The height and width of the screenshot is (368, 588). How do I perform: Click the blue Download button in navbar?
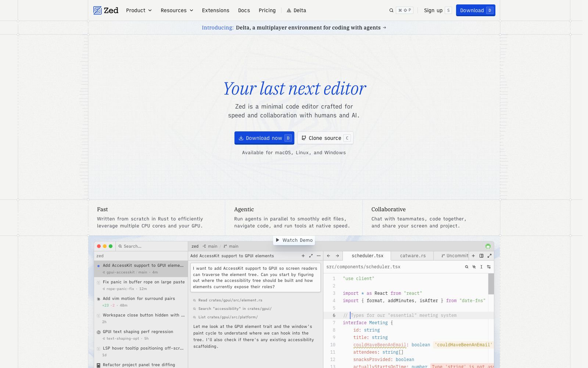pos(476,10)
